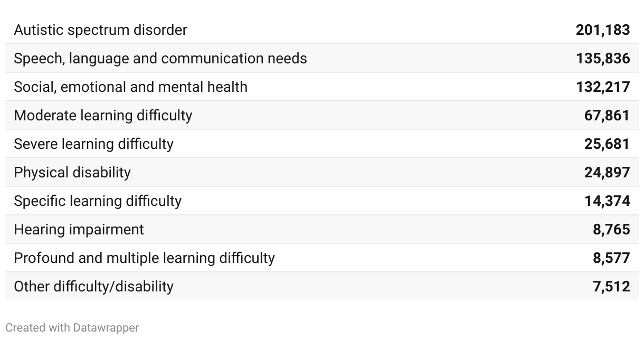Click the value 25,681
Viewport: 644px width, 340px height.
607,144
